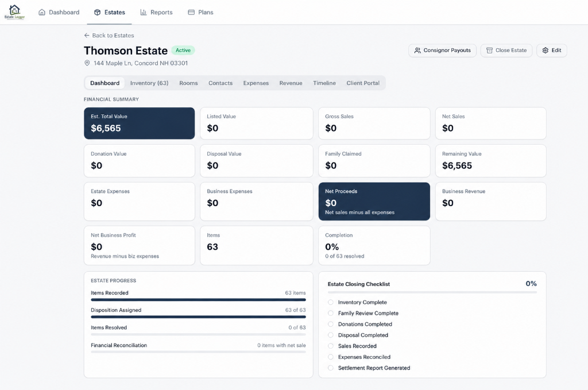Click the Items 63 card
The image size is (588, 390).
257,245
